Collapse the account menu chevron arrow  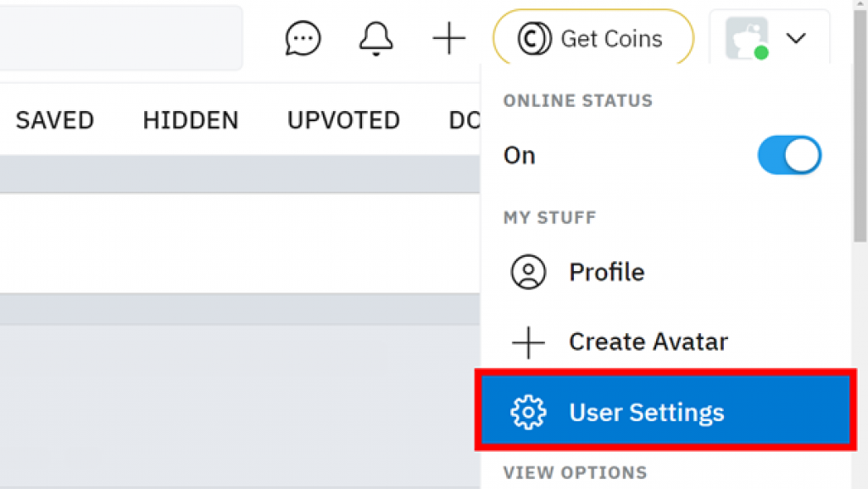click(796, 38)
